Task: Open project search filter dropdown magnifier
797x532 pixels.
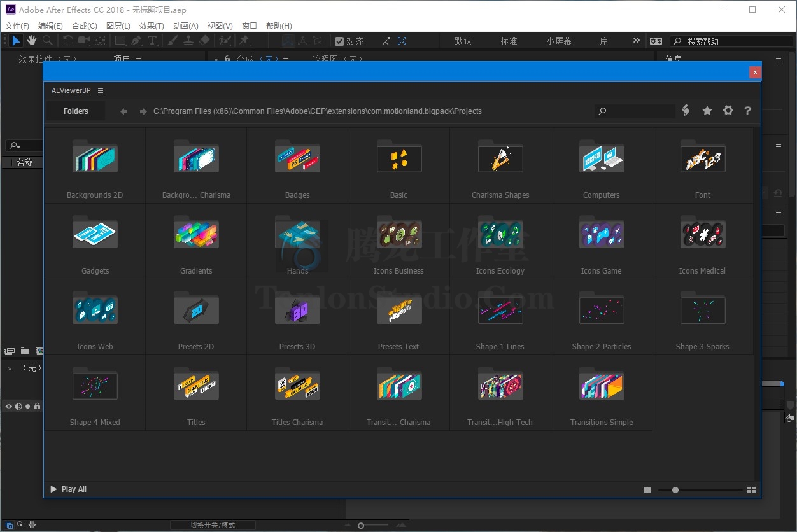Action: (x=15, y=146)
